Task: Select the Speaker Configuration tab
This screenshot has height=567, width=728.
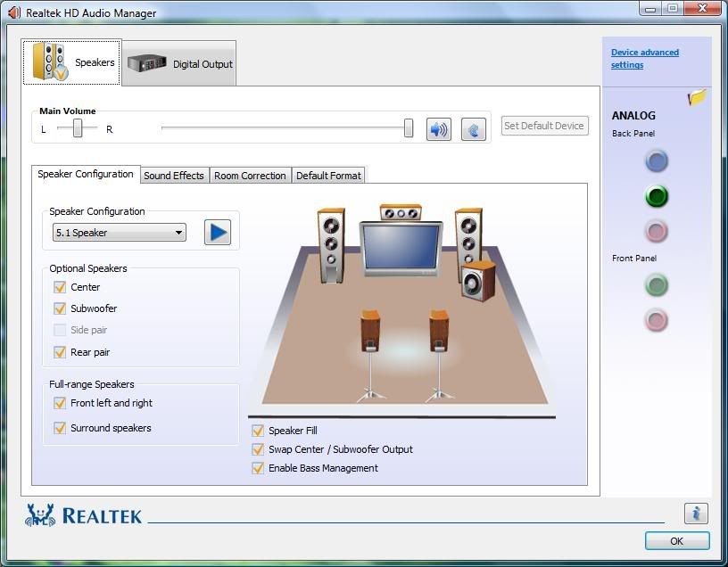Action: click(86, 174)
